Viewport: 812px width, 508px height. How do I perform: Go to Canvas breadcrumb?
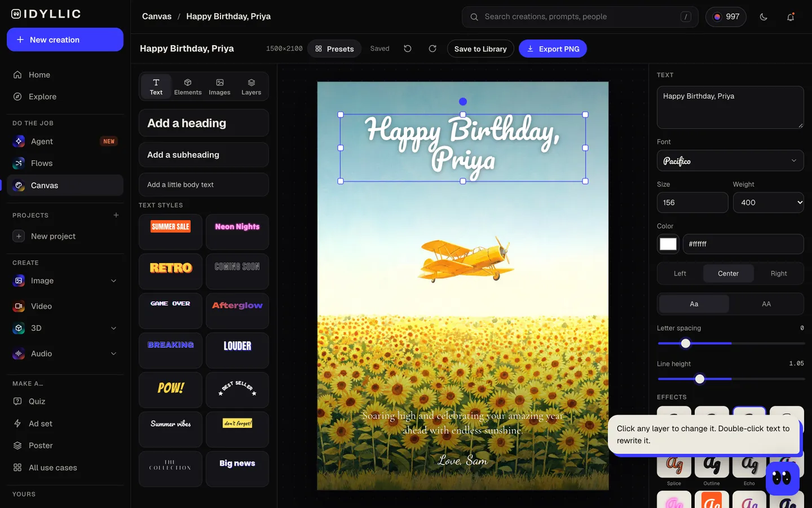pyautogui.click(x=157, y=16)
